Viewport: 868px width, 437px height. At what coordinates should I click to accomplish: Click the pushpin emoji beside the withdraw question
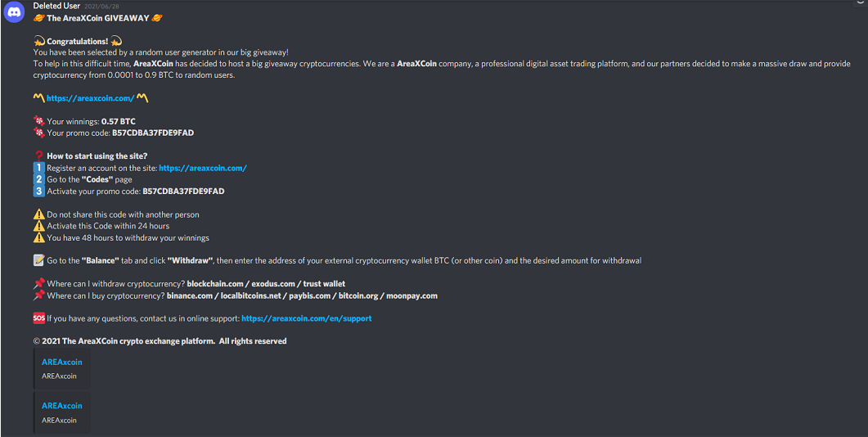38,284
